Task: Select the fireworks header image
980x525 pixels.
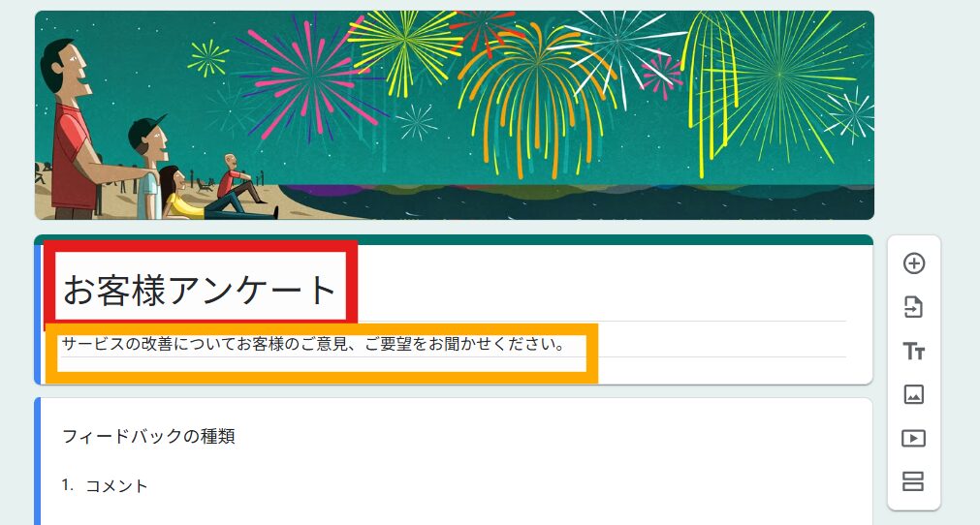Action: coord(455,115)
